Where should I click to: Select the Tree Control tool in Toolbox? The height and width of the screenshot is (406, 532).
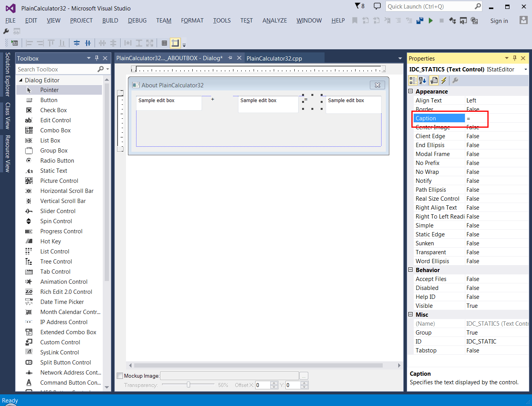[x=59, y=262]
